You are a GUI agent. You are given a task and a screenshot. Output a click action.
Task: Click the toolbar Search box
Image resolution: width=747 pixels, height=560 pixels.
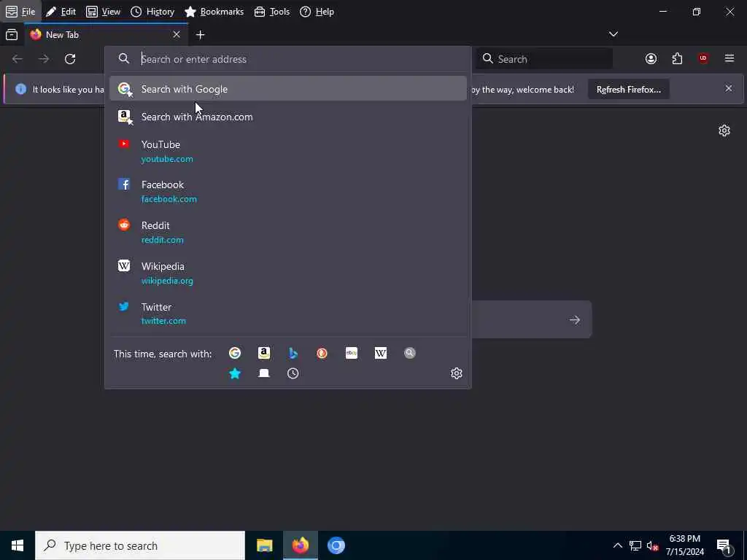coord(544,59)
